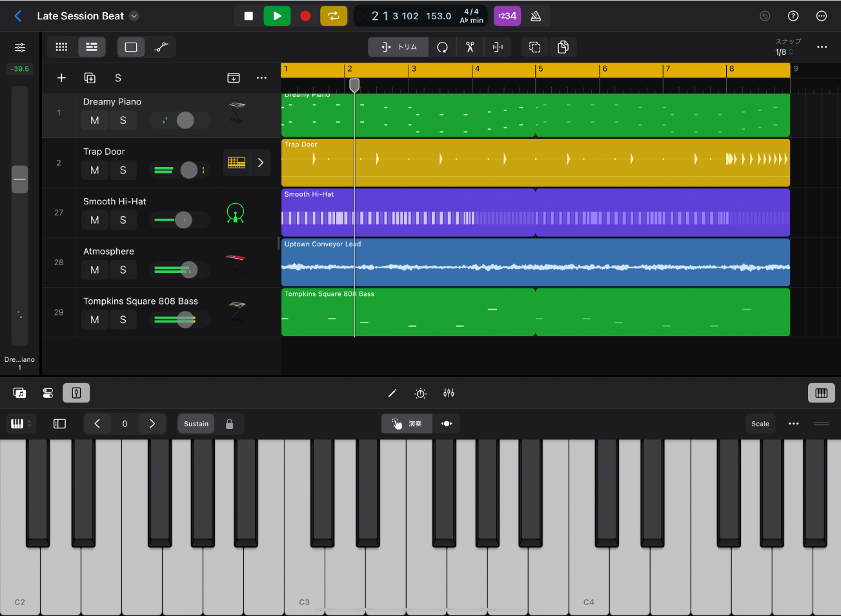
Task: Expand the Trap Door track chevron
Action: point(261,163)
